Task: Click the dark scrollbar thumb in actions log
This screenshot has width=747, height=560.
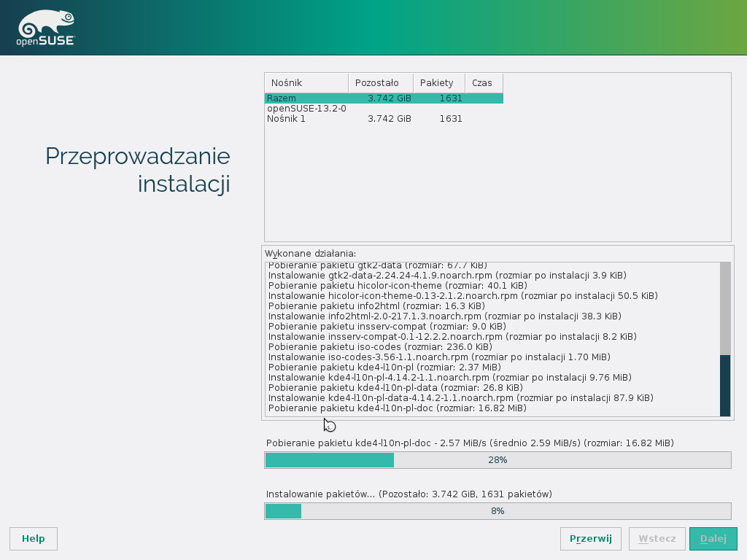Action: coord(725,386)
